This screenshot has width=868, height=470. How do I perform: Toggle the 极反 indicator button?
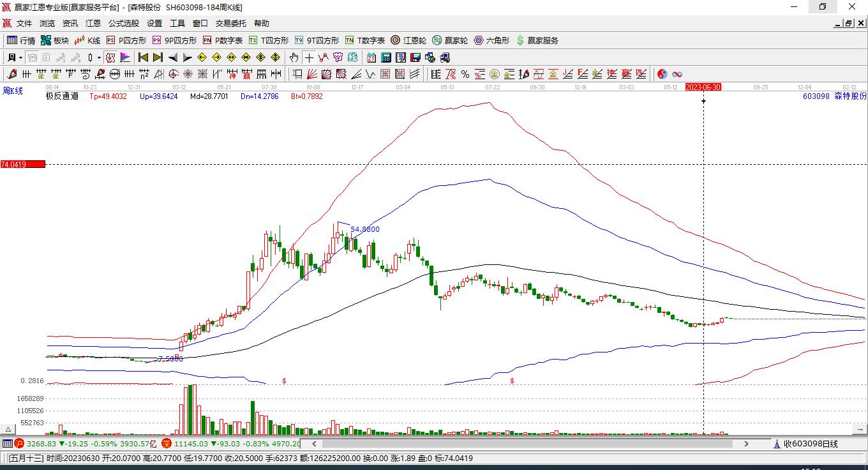[x=110, y=57]
